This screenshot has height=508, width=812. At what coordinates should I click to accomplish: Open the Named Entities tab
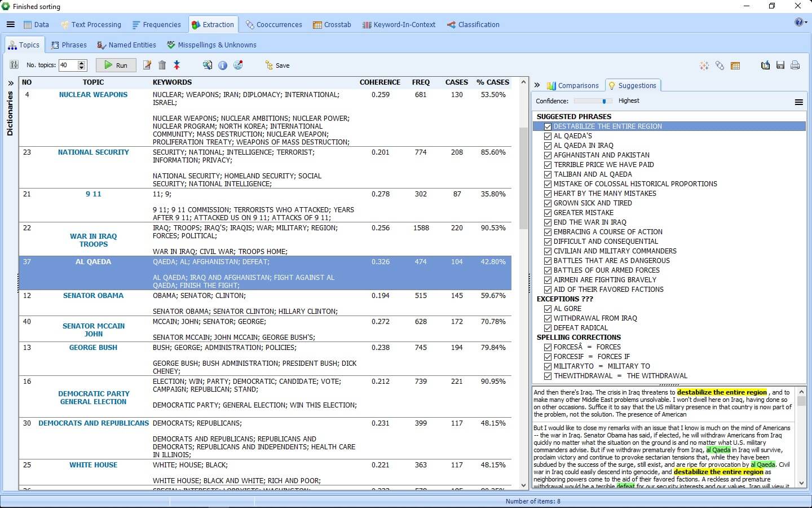pyautogui.click(x=126, y=45)
